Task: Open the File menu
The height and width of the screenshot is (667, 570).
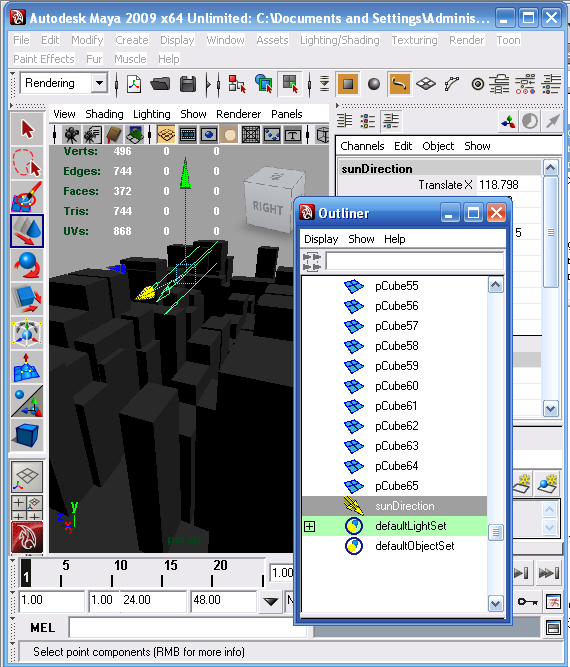Action: 21,40
